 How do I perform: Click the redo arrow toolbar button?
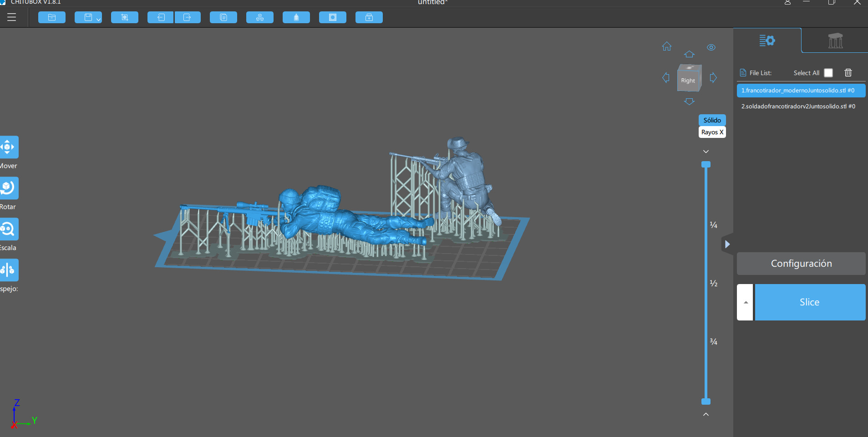188,17
